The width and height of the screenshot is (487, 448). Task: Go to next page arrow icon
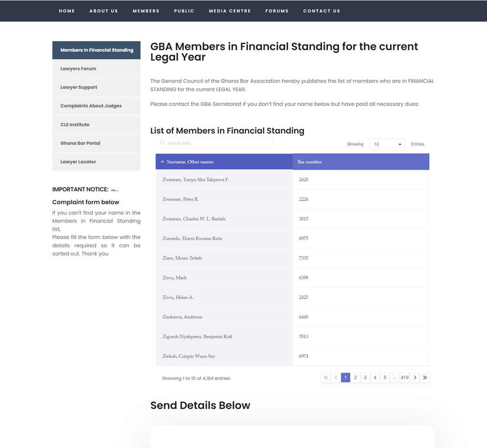tap(415, 378)
